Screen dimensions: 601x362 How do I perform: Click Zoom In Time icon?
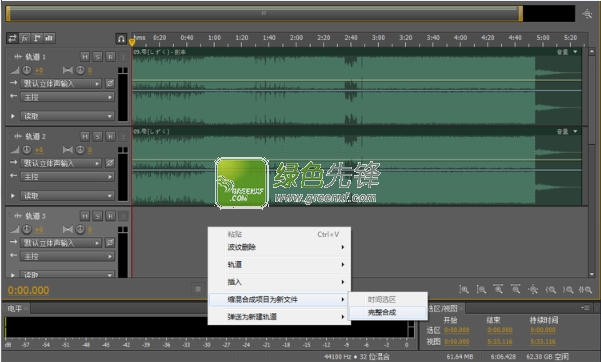(499, 290)
